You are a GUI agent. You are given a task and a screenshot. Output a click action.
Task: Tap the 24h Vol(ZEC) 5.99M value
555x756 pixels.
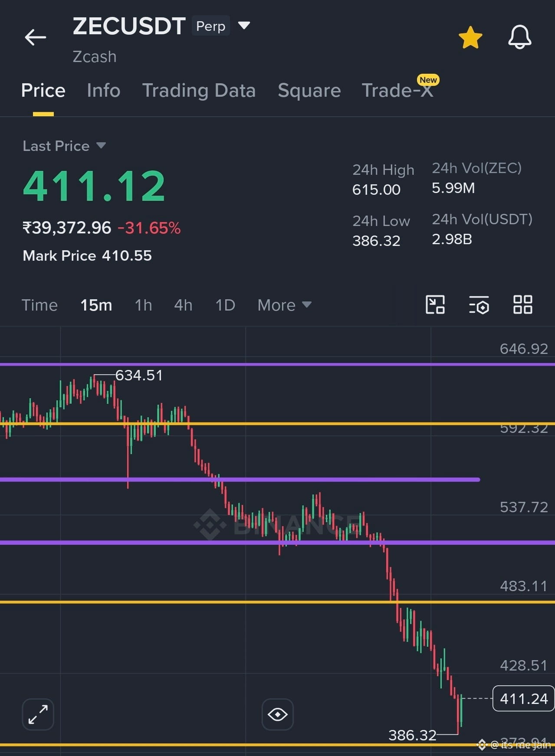[x=453, y=188]
